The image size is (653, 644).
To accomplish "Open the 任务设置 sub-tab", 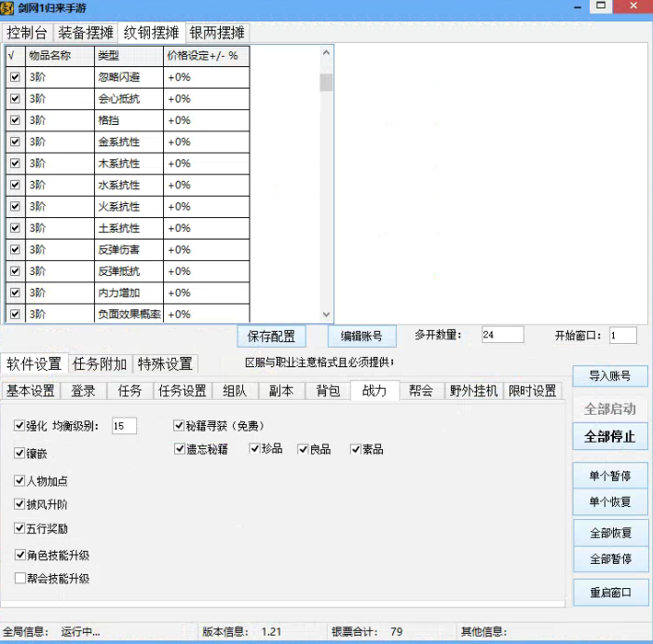I will pyautogui.click(x=183, y=391).
